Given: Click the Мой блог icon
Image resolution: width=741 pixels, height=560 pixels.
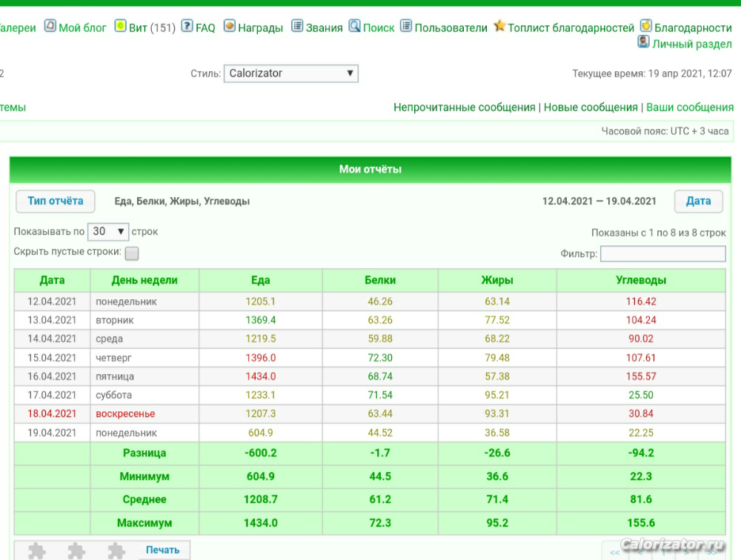Looking at the screenshot, I should [50, 26].
